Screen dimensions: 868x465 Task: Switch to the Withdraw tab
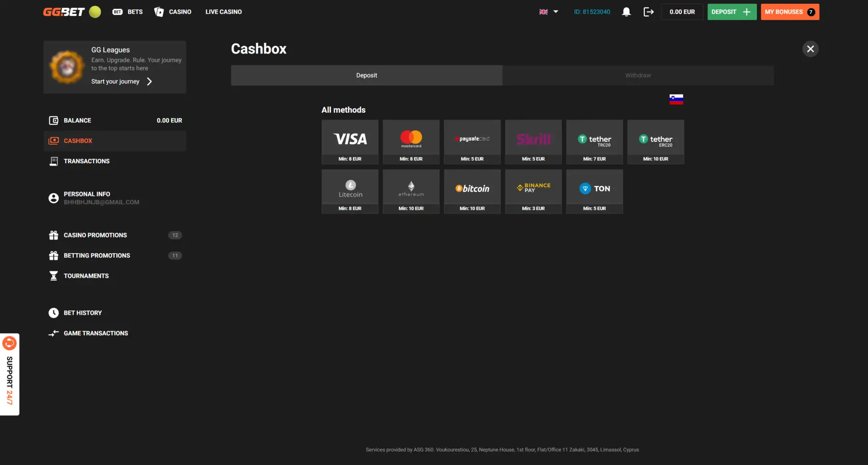click(638, 75)
